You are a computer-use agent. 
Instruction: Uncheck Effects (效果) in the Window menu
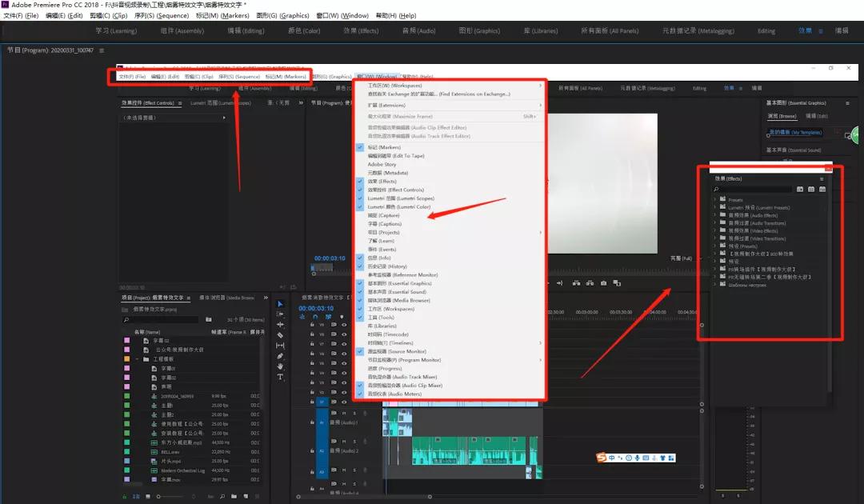[382, 182]
